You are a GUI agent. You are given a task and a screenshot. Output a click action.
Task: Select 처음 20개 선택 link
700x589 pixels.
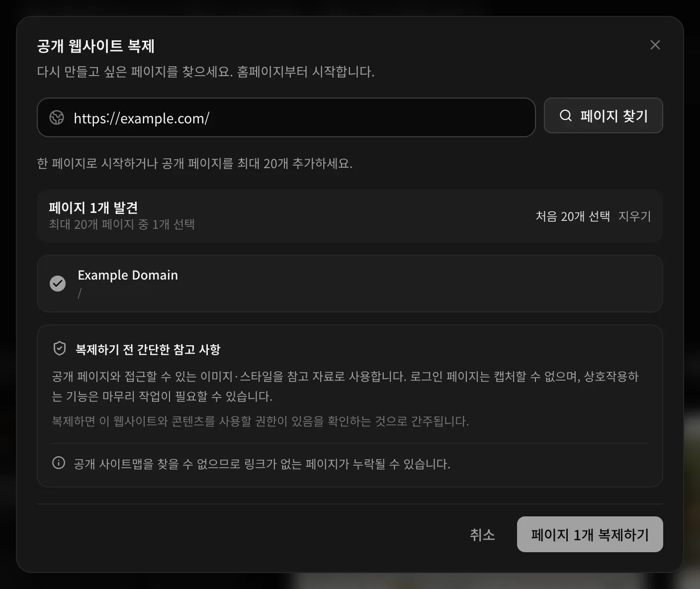click(x=573, y=216)
